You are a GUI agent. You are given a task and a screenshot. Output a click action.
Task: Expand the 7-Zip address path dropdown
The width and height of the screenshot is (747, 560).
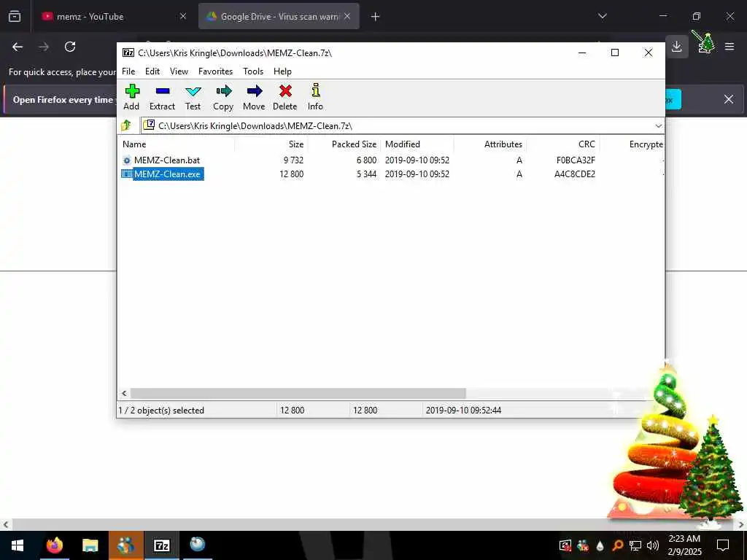[x=659, y=125]
